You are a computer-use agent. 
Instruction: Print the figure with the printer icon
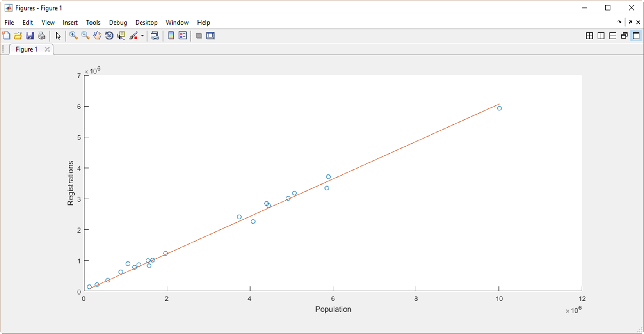click(x=41, y=36)
